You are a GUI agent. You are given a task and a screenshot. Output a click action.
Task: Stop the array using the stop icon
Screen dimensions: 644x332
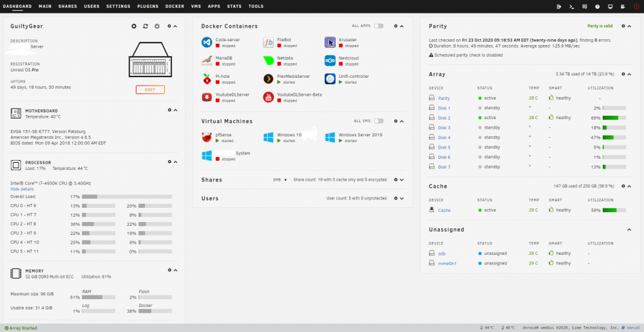click(134, 26)
